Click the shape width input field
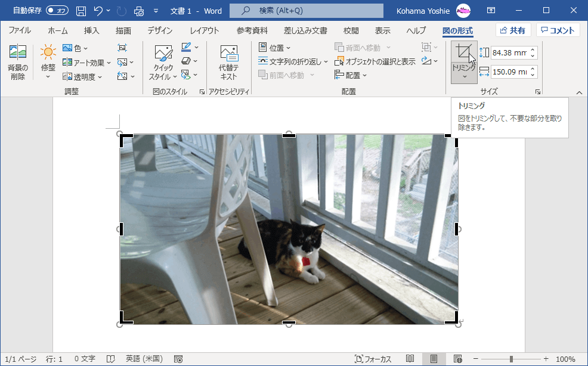The image size is (588, 366). (509, 72)
